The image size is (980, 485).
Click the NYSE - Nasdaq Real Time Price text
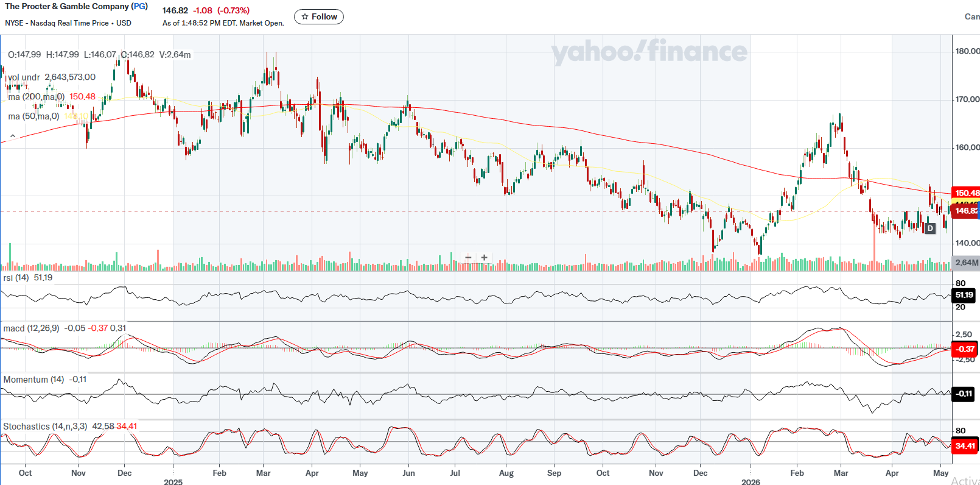tap(57, 23)
